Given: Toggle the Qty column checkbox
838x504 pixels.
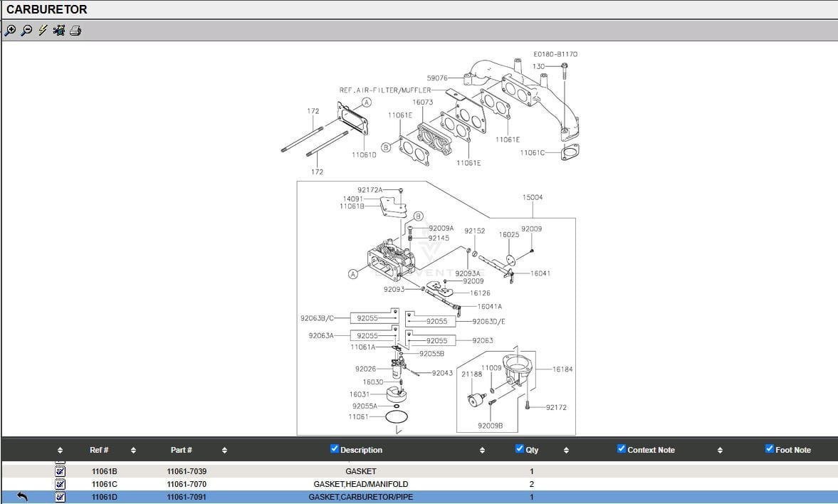Looking at the screenshot, I should tap(519, 449).
